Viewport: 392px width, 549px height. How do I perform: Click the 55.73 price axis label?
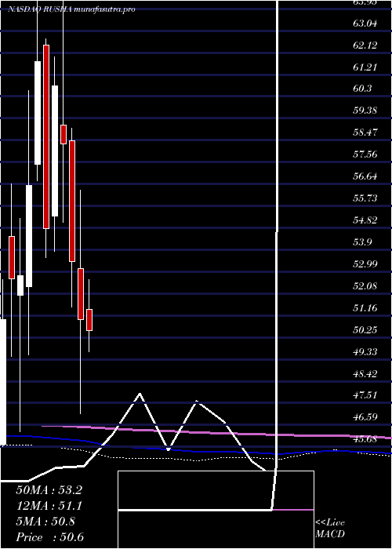click(365, 198)
